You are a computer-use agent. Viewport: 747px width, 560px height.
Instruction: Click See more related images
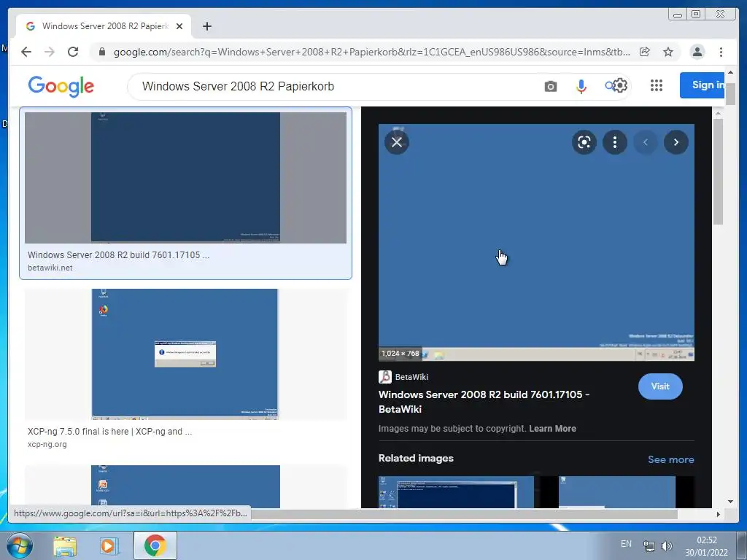click(x=671, y=459)
